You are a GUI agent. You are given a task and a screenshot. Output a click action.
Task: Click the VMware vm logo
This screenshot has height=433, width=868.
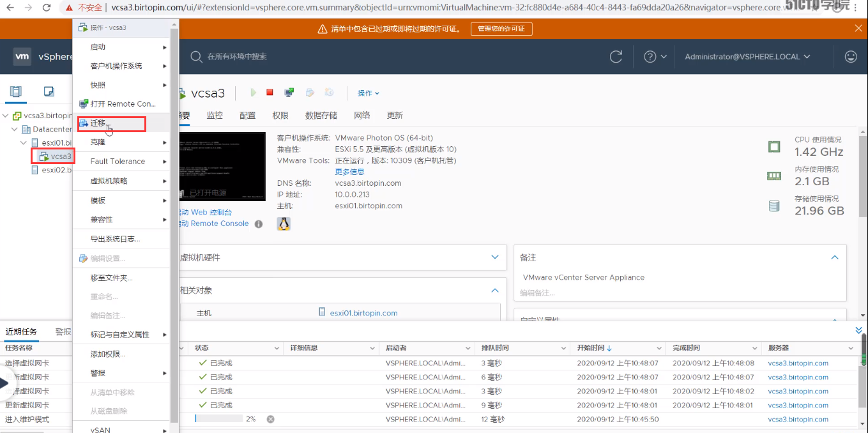(x=22, y=56)
